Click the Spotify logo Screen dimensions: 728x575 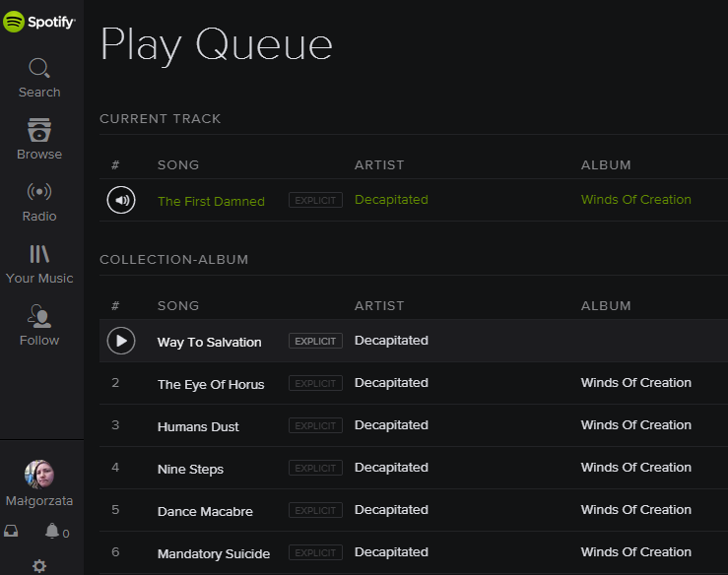[x=39, y=22]
